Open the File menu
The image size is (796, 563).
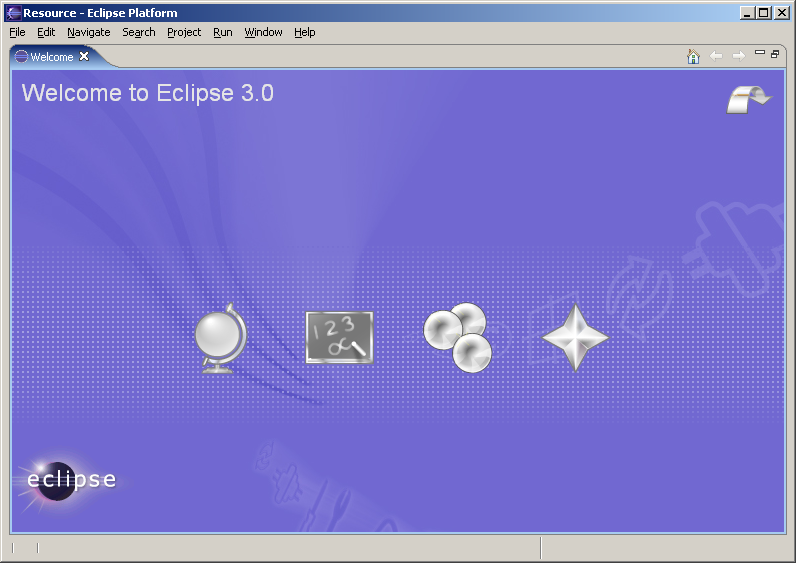point(17,32)
